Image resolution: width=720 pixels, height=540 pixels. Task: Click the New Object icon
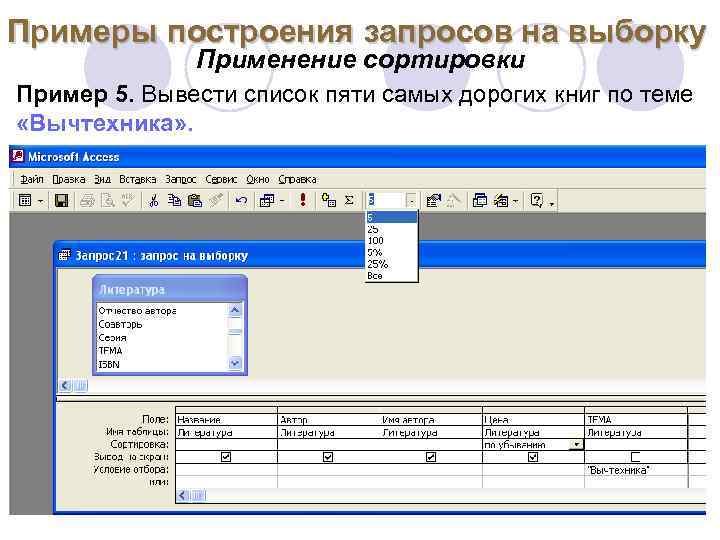pyautogui.click(x=501, y=201)
